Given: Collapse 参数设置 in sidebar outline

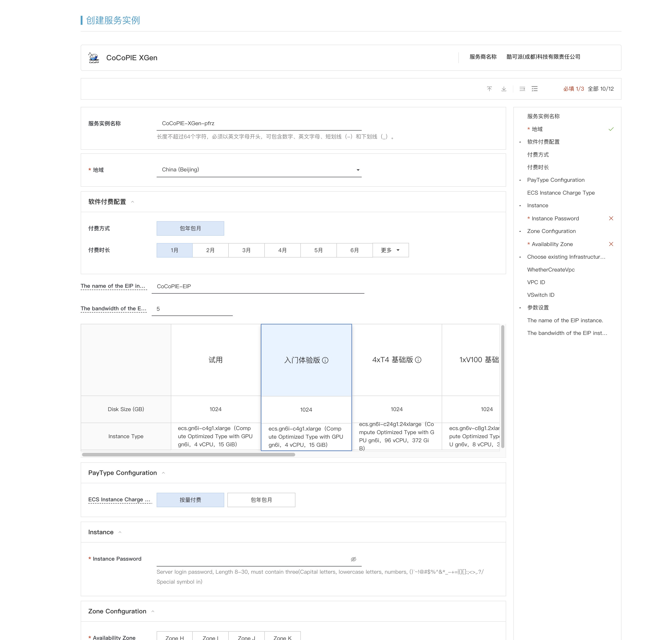Looking at the screenshot, I should pyautogui.click(x=520, y=308).
